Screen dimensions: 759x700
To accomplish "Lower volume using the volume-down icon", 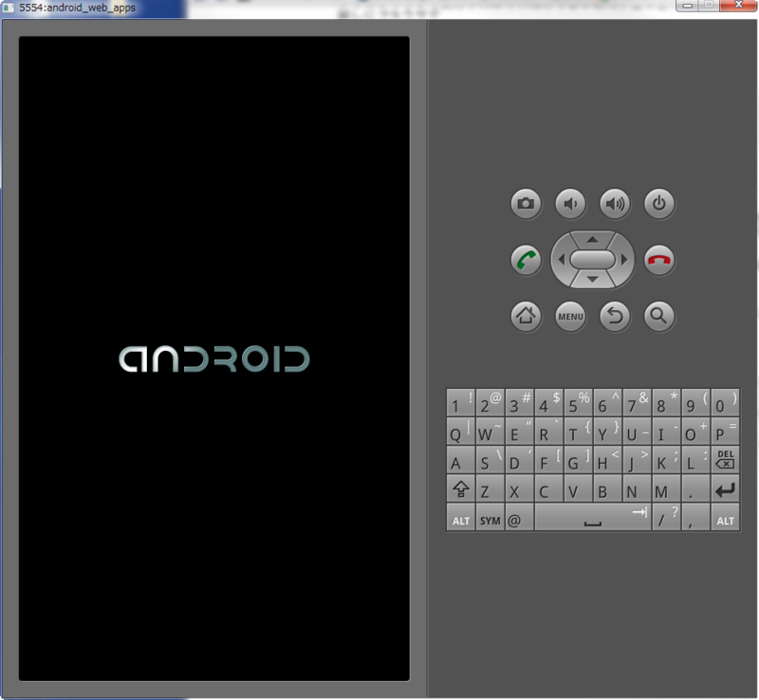I will [570, 204].
